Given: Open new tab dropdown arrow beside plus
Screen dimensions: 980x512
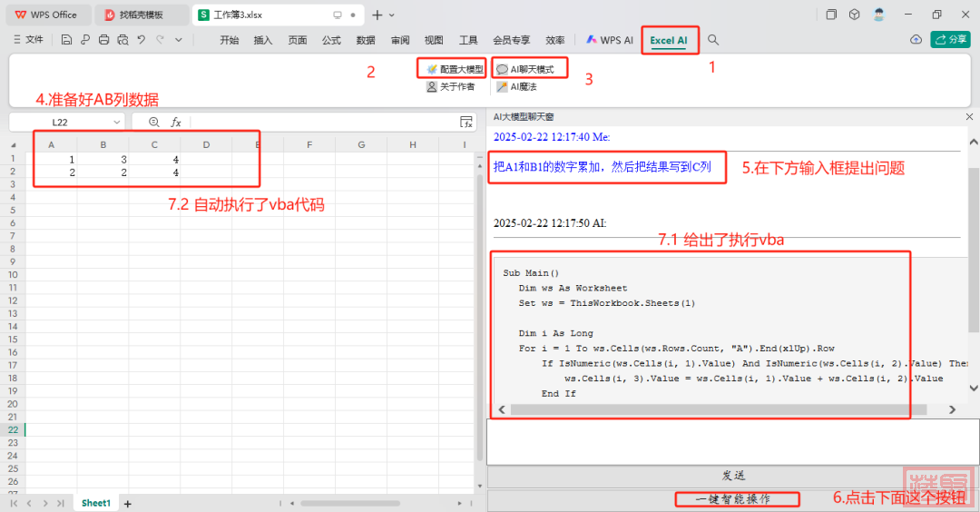Looking at the screenshot, I should tap(392, 15).
